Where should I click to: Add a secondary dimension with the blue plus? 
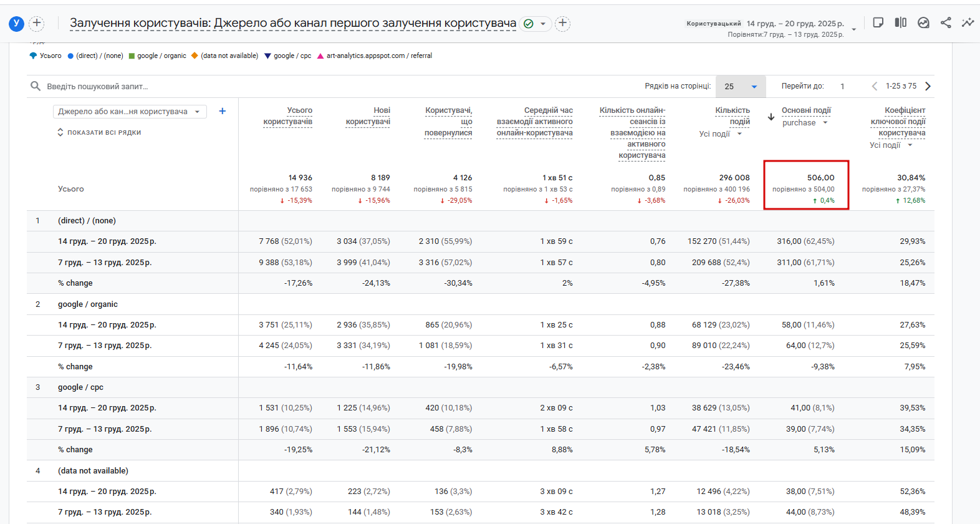pyautogui.click(x=223, y=111)
